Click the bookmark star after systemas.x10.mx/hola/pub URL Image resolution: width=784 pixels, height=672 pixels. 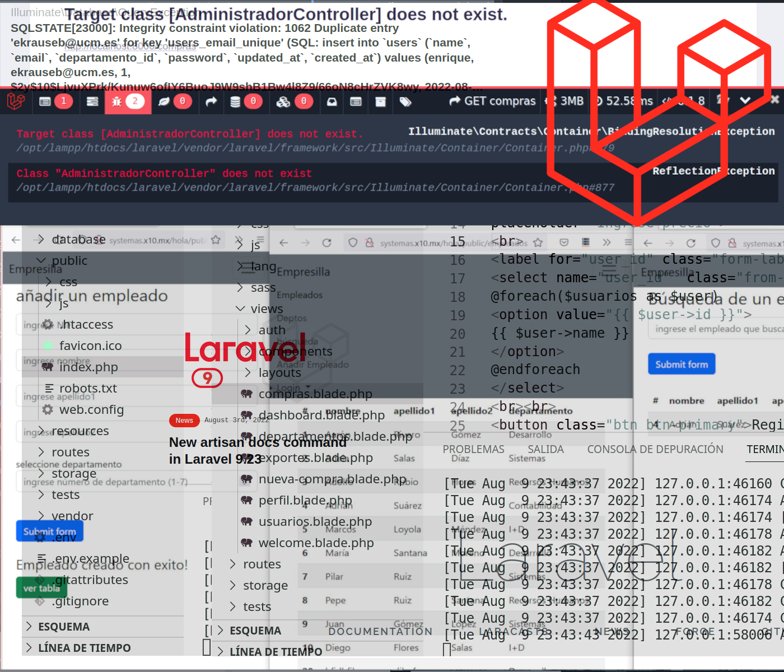[x=216, y=240]
